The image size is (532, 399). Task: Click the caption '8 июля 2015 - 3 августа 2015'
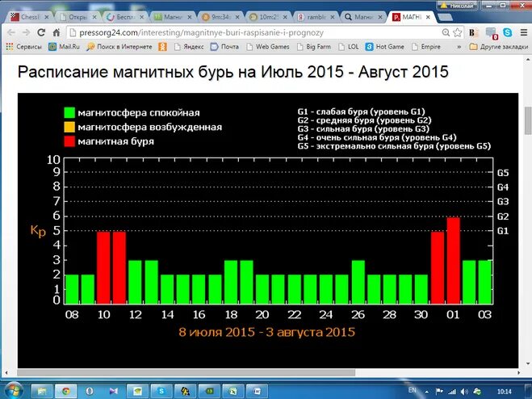[x=267, y=332]
